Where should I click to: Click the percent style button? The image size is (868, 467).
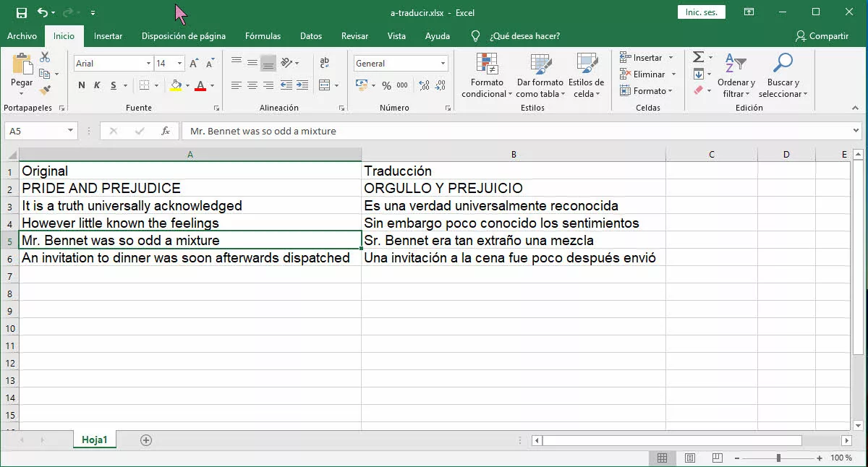click(386, 85)
